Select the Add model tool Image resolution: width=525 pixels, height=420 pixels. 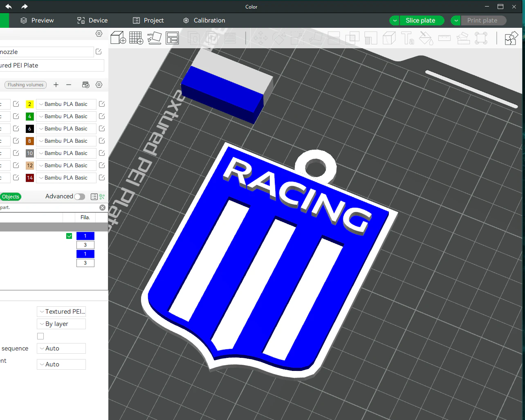pyautogui.click(x=118, y=38)
